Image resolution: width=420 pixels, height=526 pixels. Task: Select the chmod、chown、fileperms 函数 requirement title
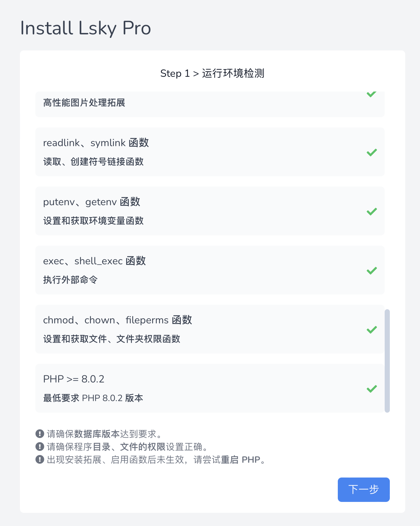(118, 320)
